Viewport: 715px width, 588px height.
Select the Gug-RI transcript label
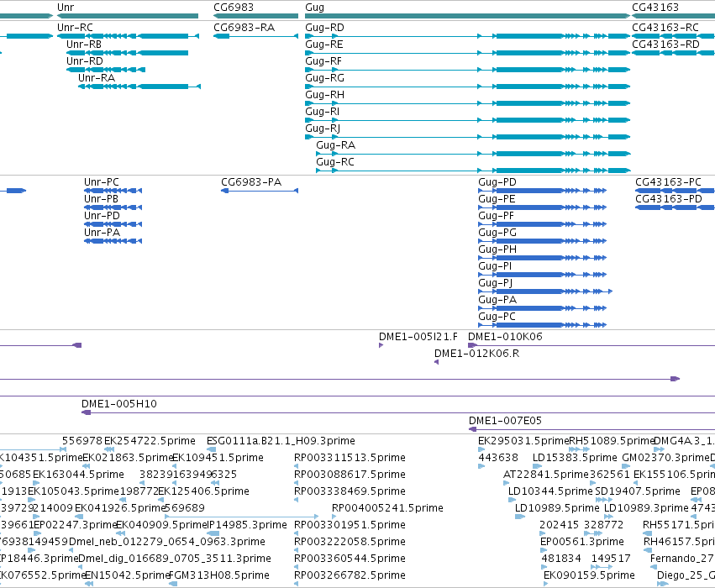[323, 112]
